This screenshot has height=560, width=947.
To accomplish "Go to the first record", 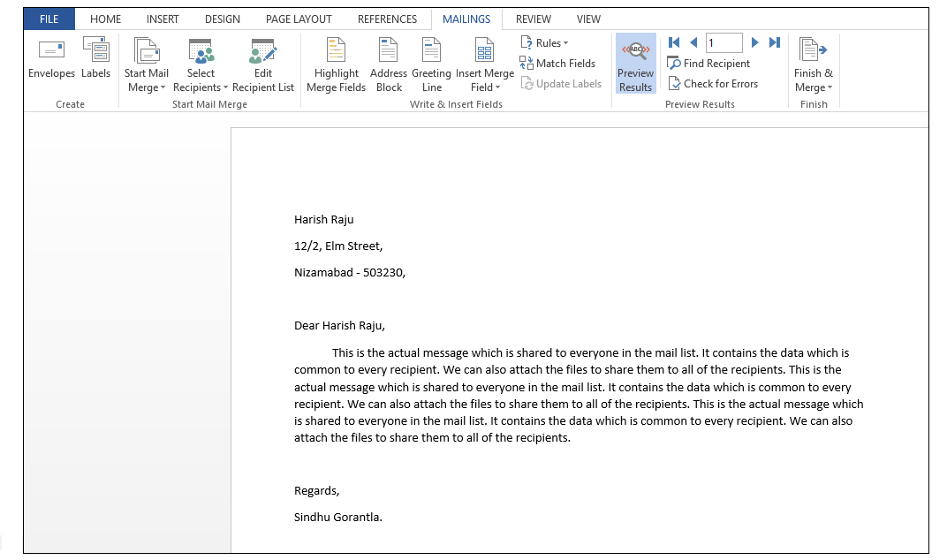I will click(x=674, y=42).
